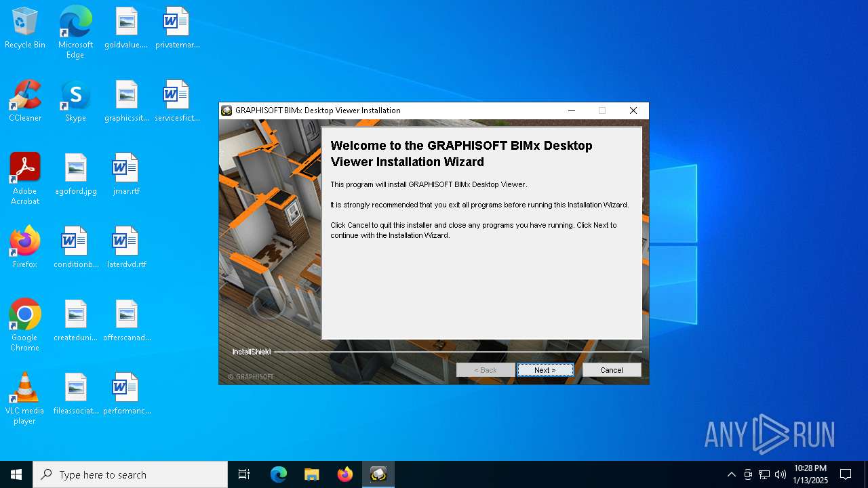Screen dimensions: 868x488
Task: Open the Windows Start menu
Action: [x=16, y=474]
